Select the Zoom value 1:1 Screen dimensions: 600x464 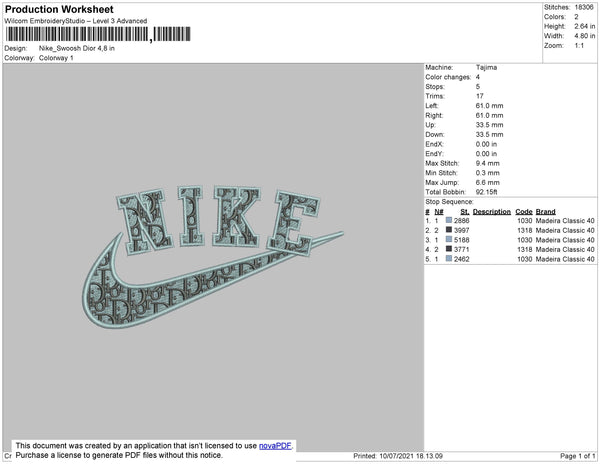579,46
